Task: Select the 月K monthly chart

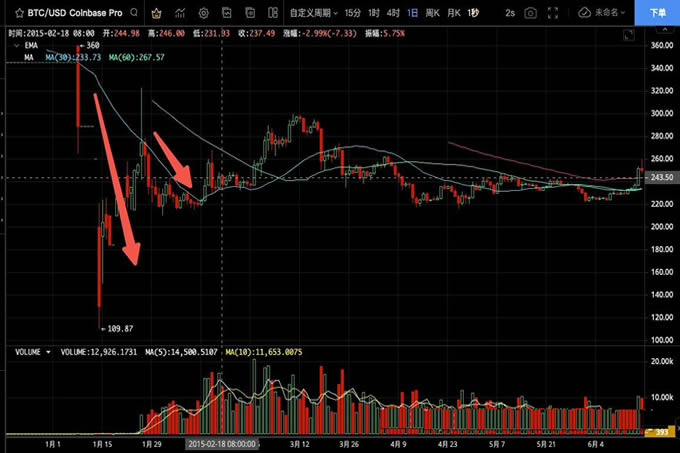Action: click(x=454, y=13)
